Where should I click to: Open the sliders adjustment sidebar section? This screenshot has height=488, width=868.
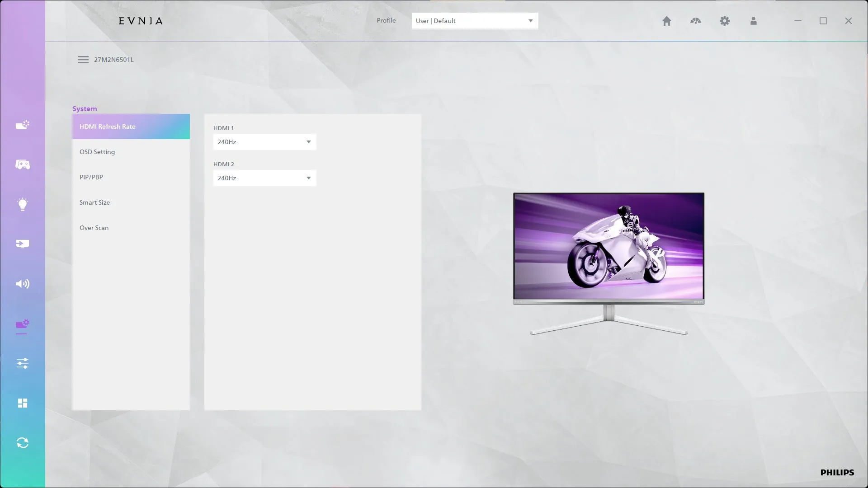pos(23,363)
